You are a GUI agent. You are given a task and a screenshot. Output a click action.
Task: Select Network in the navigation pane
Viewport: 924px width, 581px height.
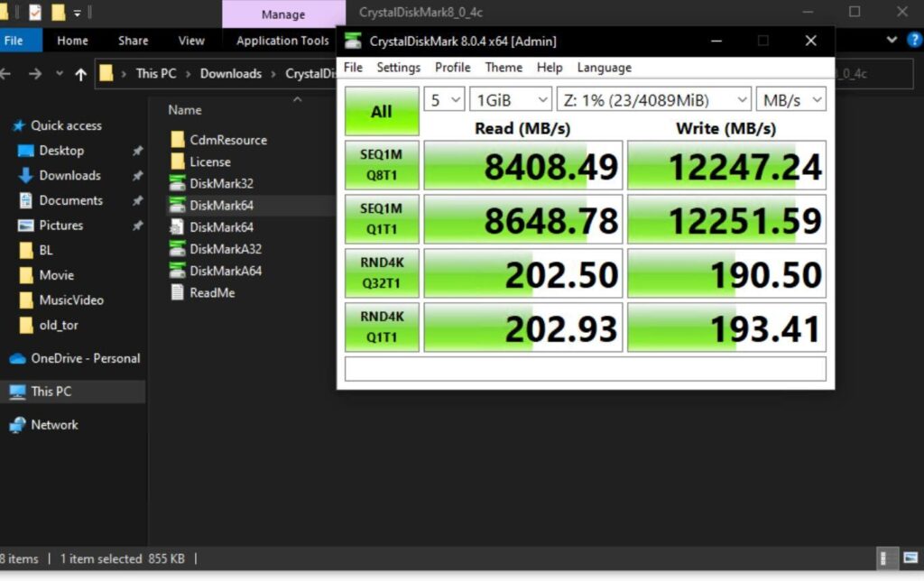pos(54,425)
